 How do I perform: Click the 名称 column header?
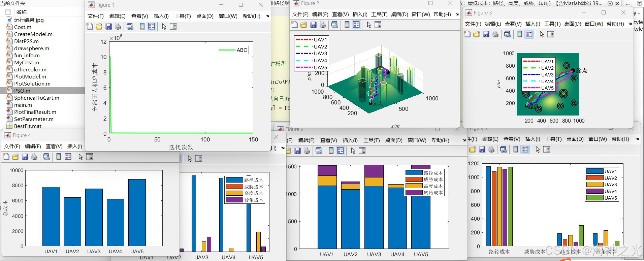pyautogui.click(x=22, y=12)
